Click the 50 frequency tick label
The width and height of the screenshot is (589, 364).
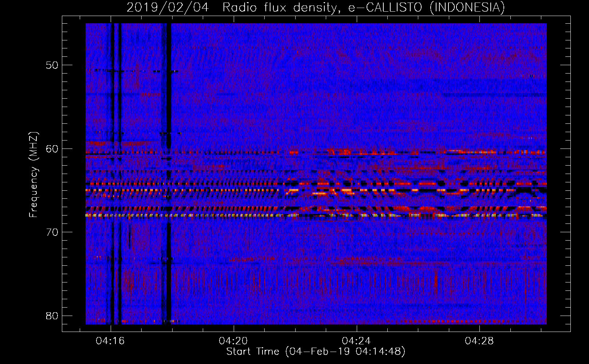(52, 65)
